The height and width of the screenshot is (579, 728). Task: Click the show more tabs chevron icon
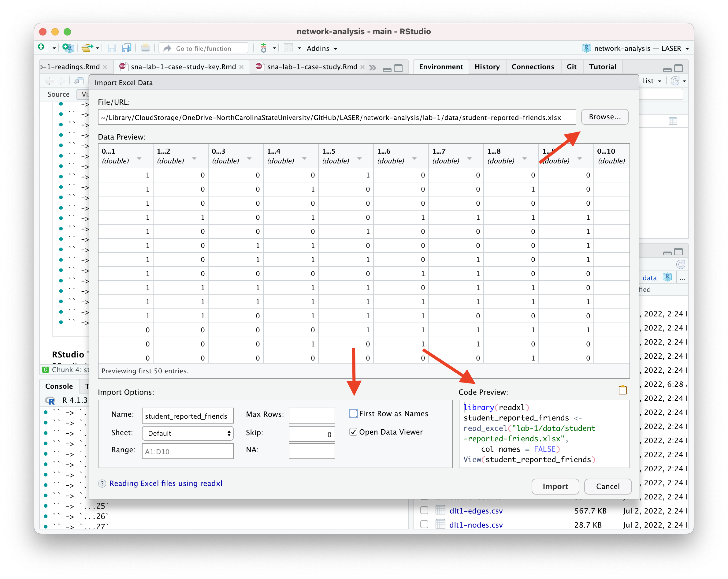[373, 67]
